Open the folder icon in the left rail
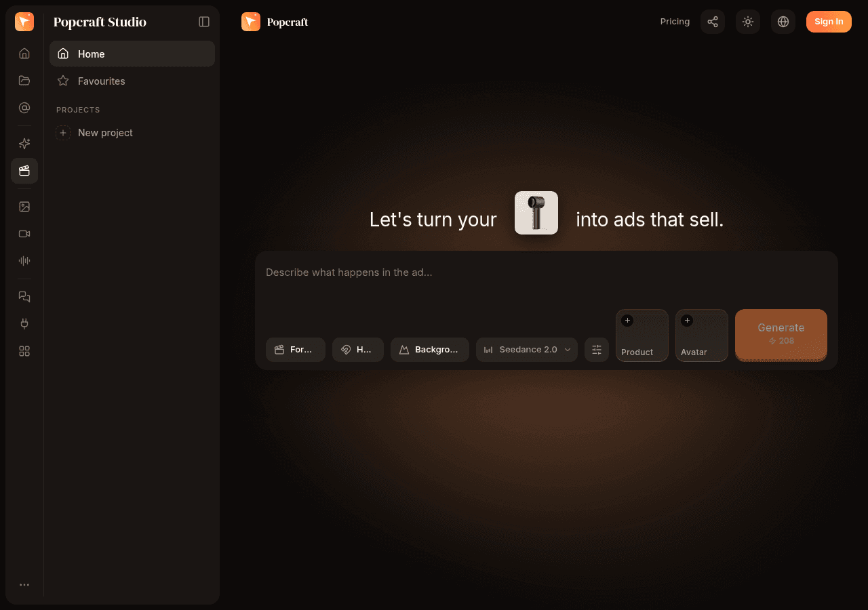This screenshot has width=868, height=610. pos(24,81)
